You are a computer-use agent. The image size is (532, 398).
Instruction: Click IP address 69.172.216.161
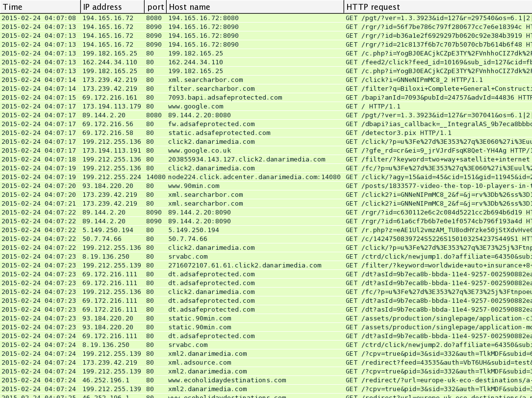click(x=110, y=98)
